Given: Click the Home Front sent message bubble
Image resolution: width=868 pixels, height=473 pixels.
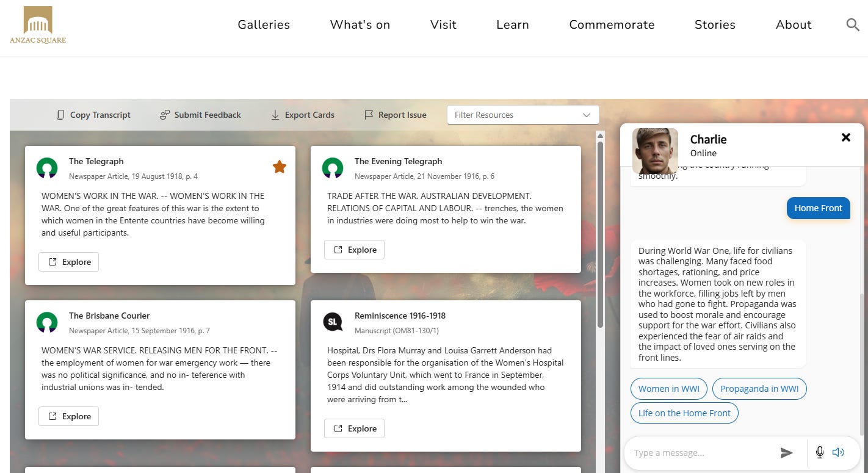Looking at the screenshot, I should (818, 208).
